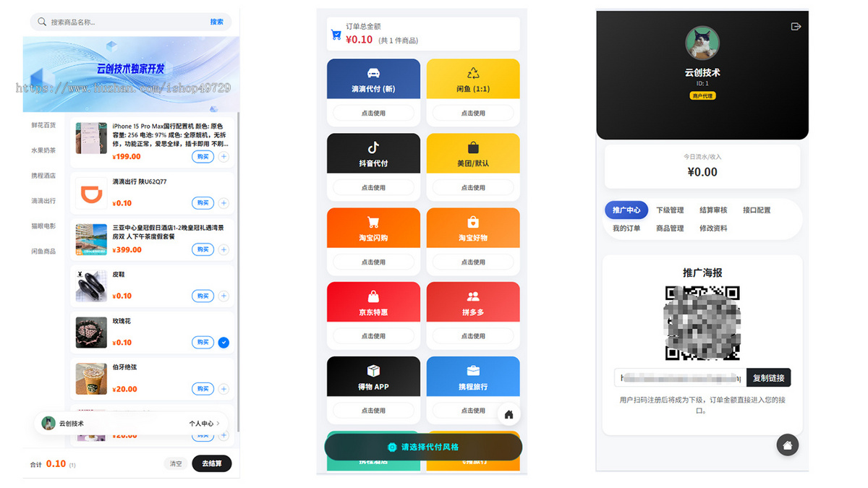868x488 pixels.
Task: Select the 美团/默认 bag icon card
Action: click(473, 153)
